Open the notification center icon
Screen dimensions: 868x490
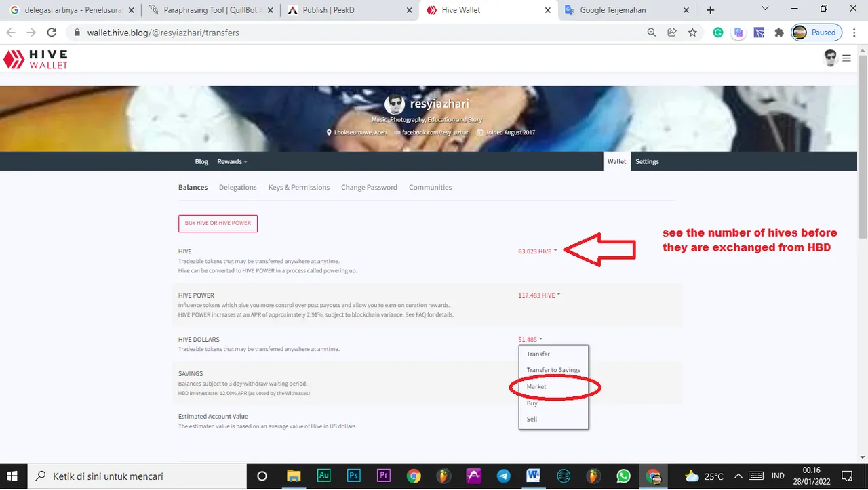pyautogui.click(x=847, y=476)
